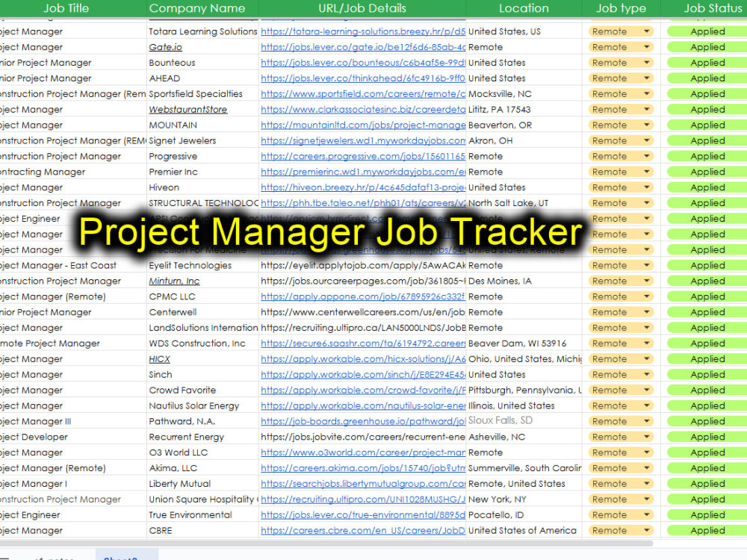This screenshot has width=747, height=560.
Task: Select the Company Name column header
Action: pos(202,8)
